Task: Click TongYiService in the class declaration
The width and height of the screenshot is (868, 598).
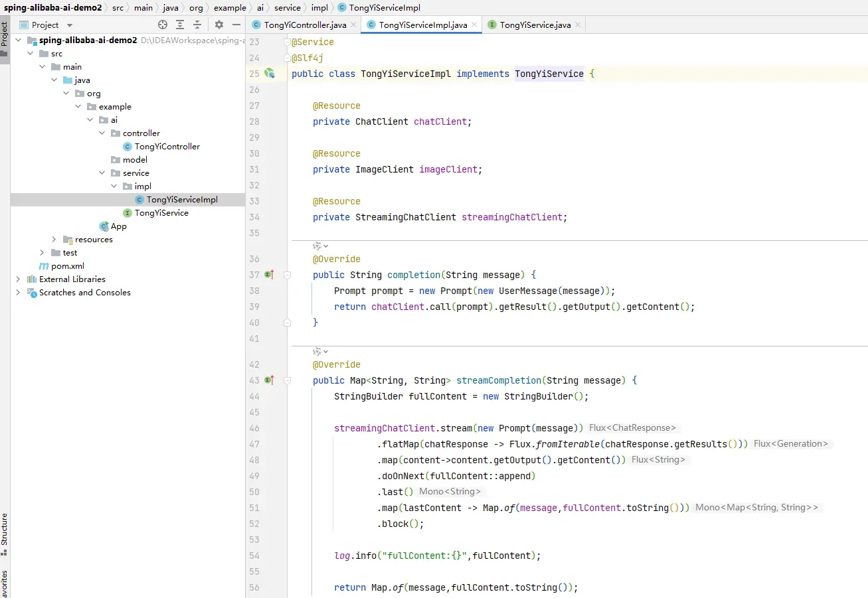Action: [549, 74]
